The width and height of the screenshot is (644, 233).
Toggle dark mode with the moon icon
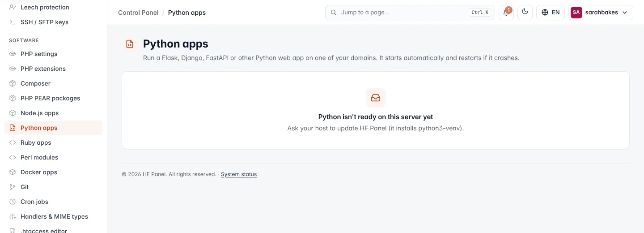point(525,13)
